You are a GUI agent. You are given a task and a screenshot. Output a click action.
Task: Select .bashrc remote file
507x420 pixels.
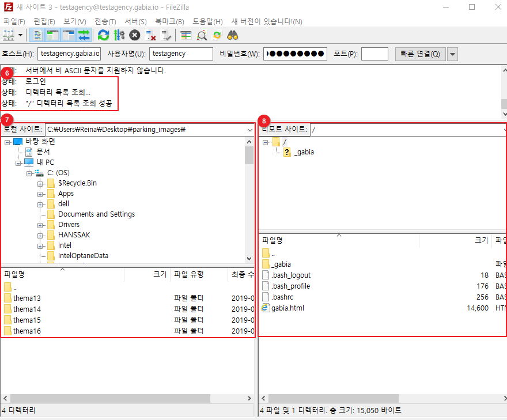click(282, 297)
